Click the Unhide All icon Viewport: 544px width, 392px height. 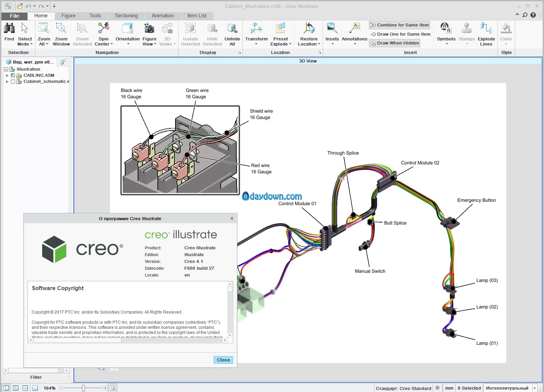[x=232, y=29]
